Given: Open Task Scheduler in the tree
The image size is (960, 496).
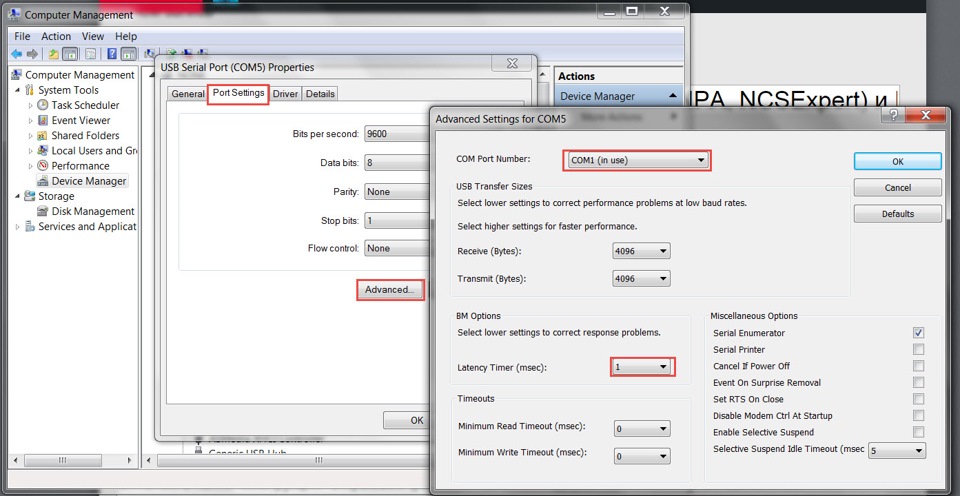Looking at the screenshot, I should point(84,105).
